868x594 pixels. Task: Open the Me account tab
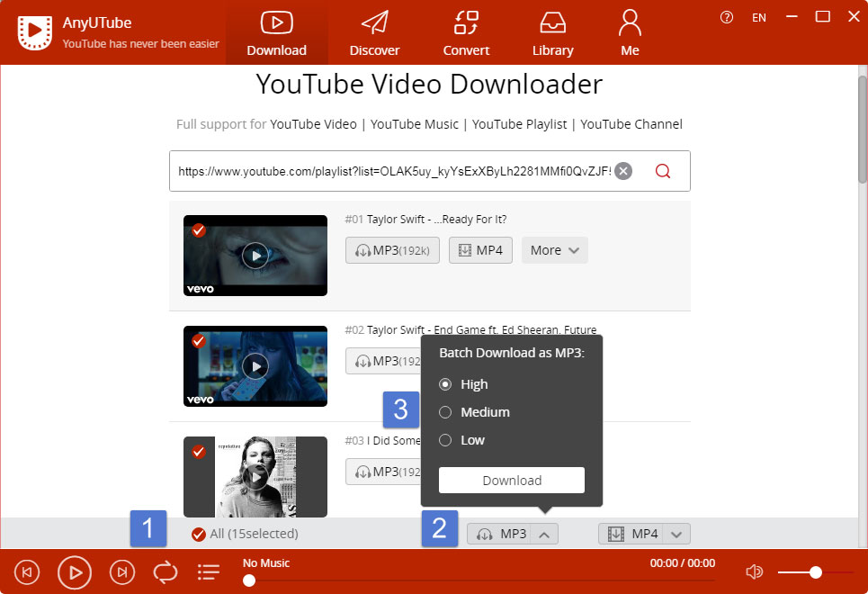coord(630,32)
